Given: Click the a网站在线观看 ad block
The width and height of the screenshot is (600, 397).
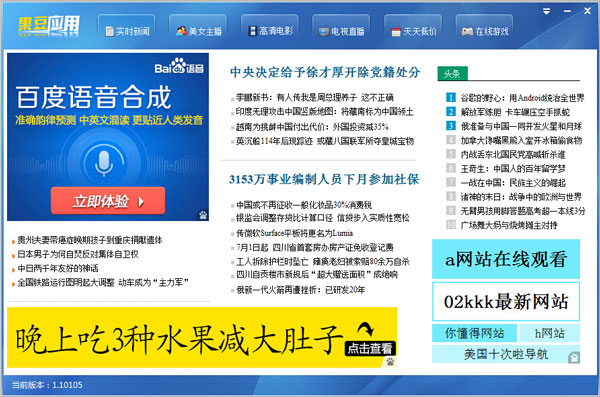Looking at the screenshot, I should [506, 259].
